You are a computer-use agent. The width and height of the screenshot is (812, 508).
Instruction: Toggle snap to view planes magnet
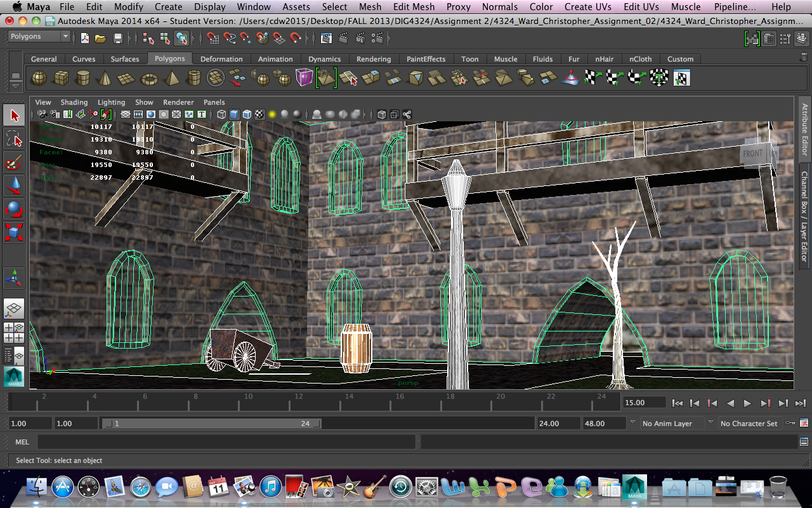(x=278, y=38)
